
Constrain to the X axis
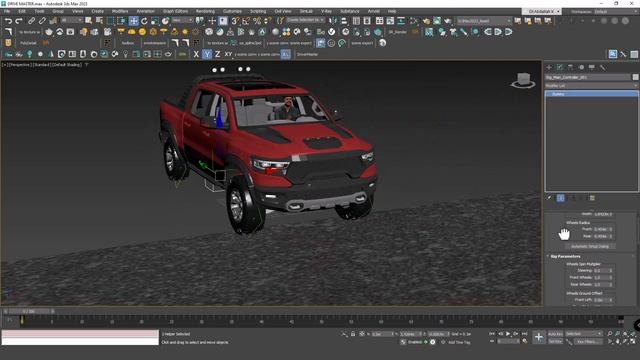(196, 54)
